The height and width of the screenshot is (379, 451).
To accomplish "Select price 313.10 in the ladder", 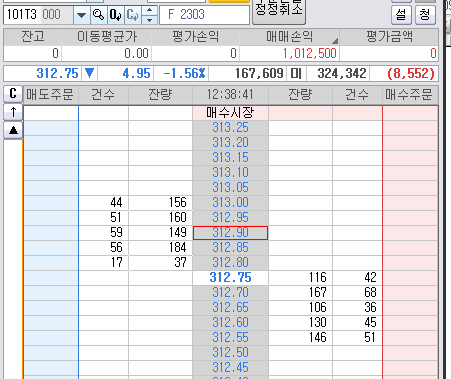I will pos(230,173).
